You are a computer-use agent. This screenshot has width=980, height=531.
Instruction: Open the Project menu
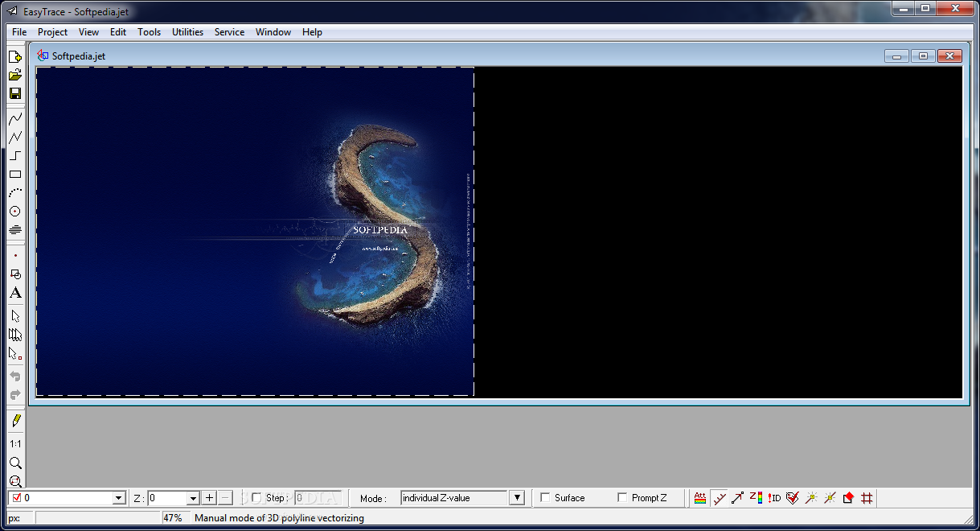[x=52, y=32]
